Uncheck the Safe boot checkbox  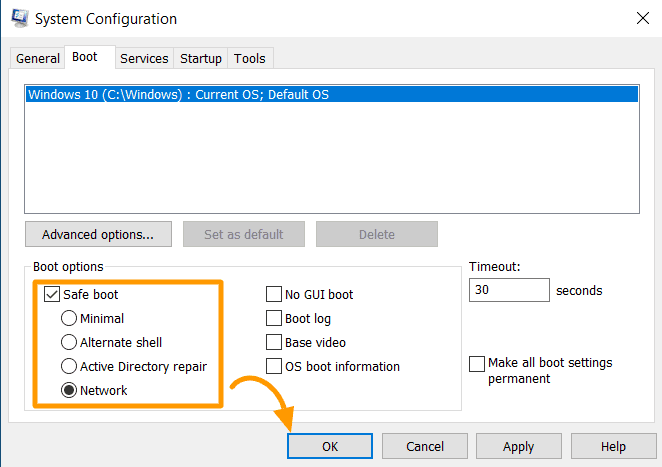(52, 294)
